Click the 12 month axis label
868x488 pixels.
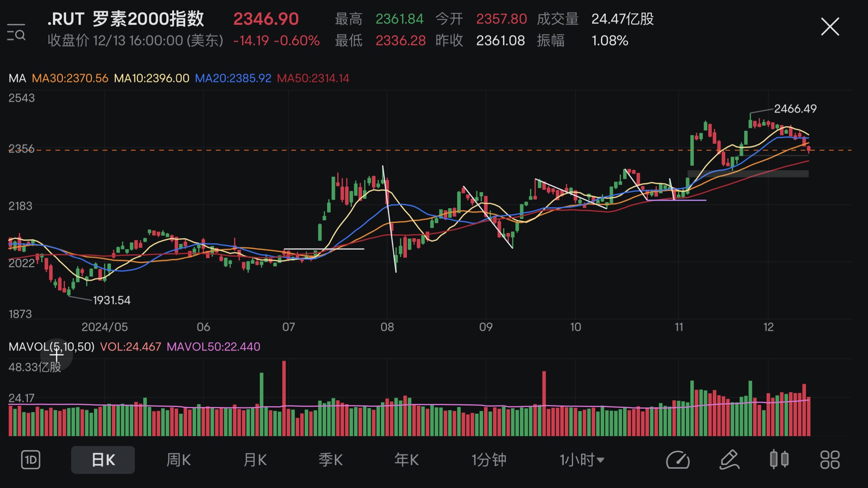coord(768,327)
